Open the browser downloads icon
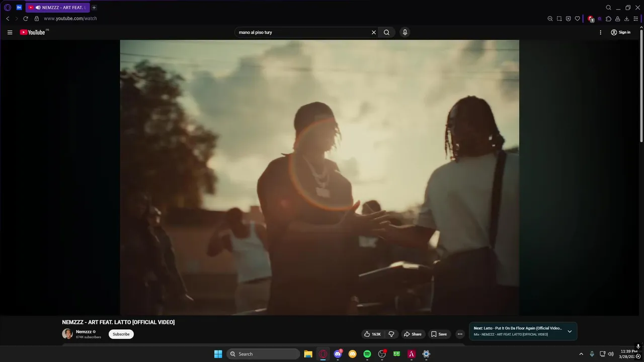This screenshot has height=362, width=644. (626, 19)
